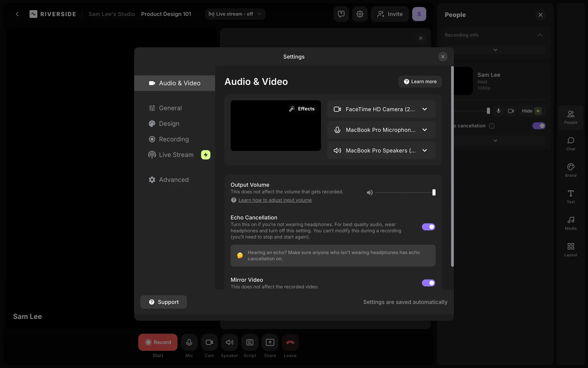588x368 pixels.
Task: Click the Learn more button
Action: click(x=420, y=82)
